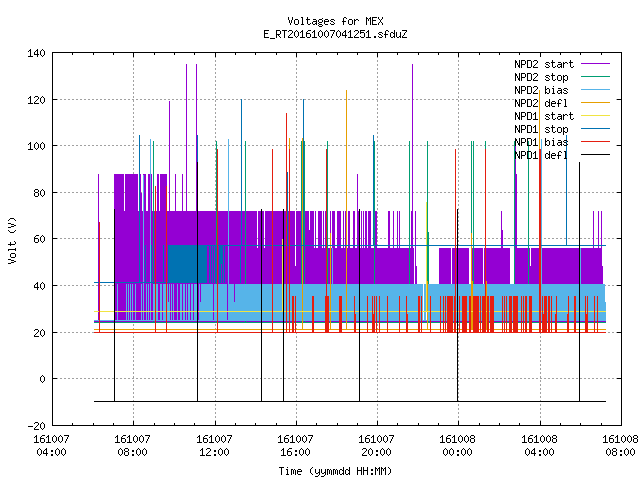Image resolution: width=640 pixels, height=480 pixels.
Task: Select the NPD2 stop legend entry
Action: (x=541, y=77)
